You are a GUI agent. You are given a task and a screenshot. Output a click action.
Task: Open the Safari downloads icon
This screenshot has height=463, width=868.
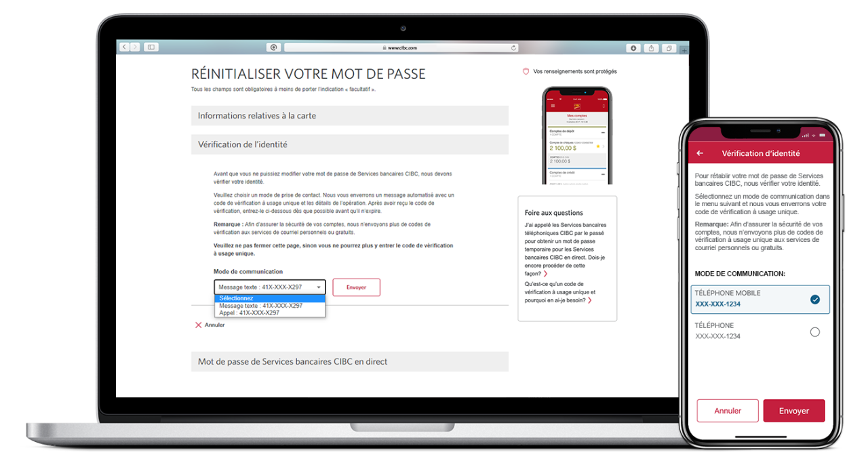coord(633,48)
